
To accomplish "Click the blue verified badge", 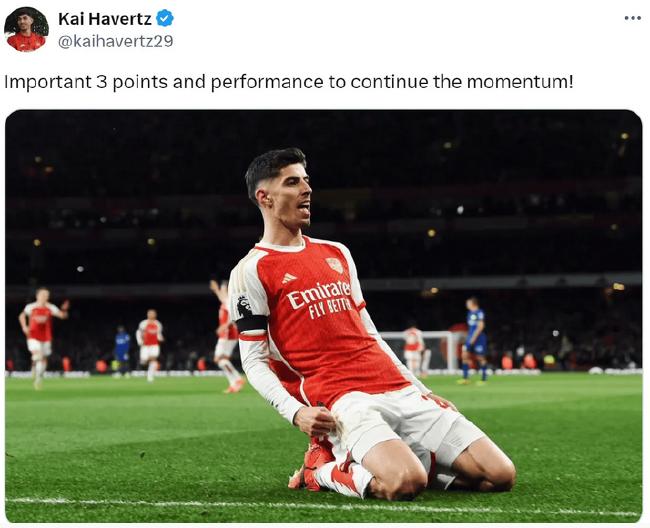I will 165,18.
